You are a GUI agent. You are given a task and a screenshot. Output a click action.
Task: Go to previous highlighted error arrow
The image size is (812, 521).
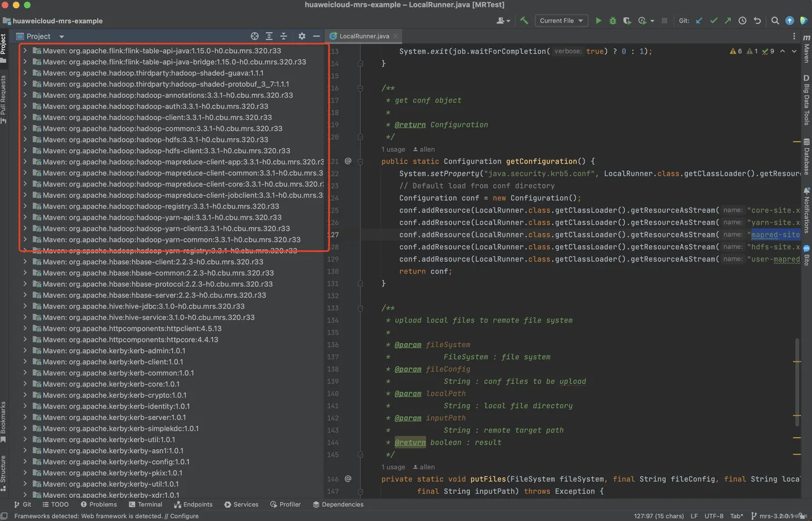point(782,51)
